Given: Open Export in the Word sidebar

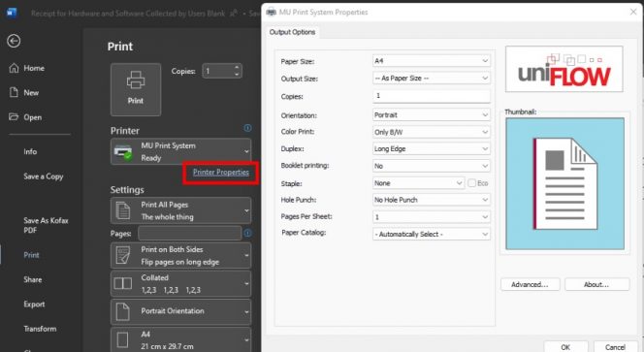Looking at the screenshot, I should 34,304.
